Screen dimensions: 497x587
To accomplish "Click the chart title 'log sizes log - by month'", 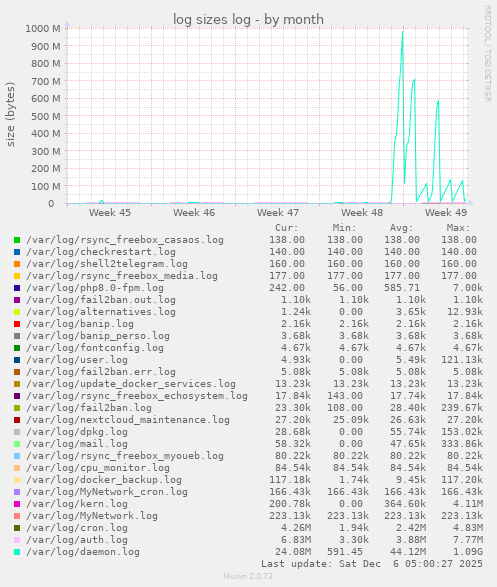I will [x=248, y=19].
